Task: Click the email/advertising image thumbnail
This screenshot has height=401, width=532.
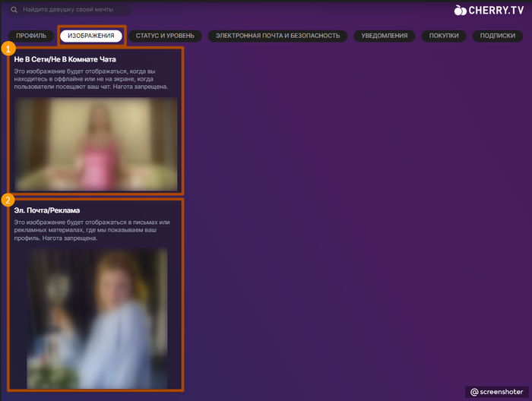Action: click(96, 317)
